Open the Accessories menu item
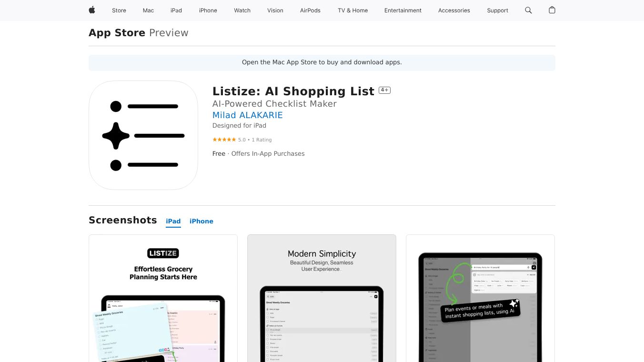The width and height of the screenshot is (644, 362). pyautogui.click(x=454, y=10)
